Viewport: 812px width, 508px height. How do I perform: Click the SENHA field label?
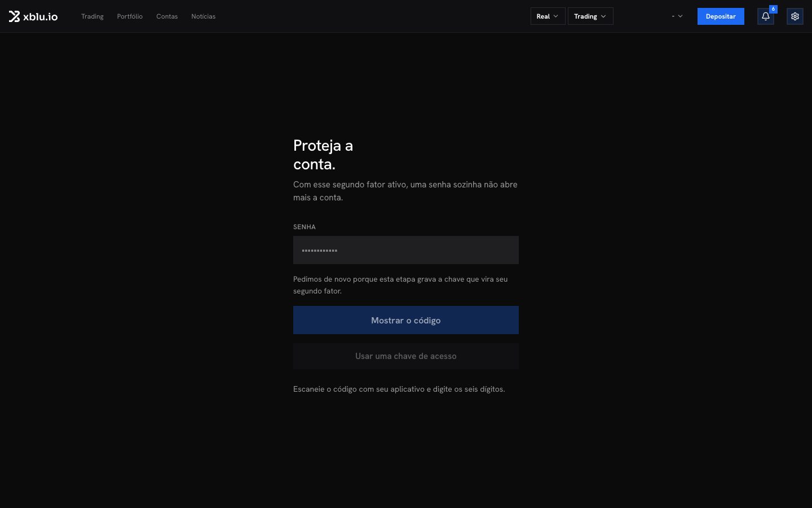click(304, 227)
